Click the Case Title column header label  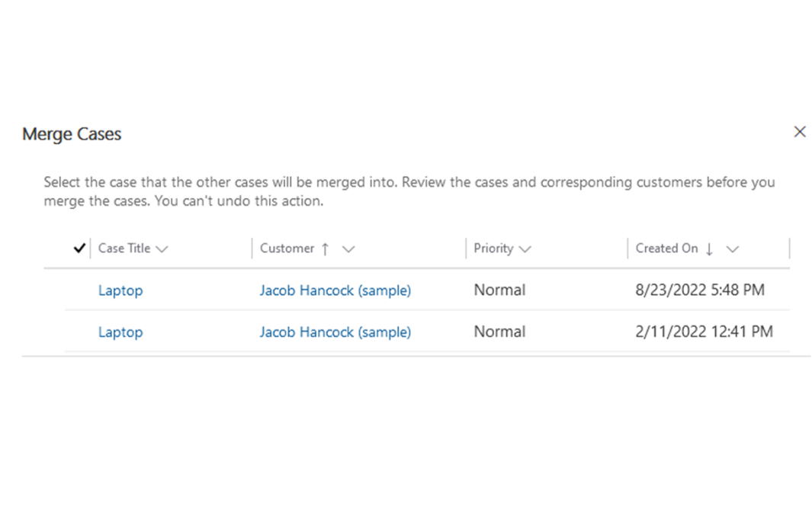(x=124, y=249)
